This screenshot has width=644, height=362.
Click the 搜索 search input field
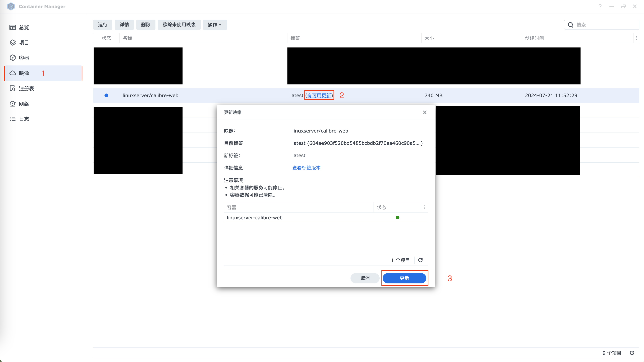pyautogui.click(x=605, y=25)
